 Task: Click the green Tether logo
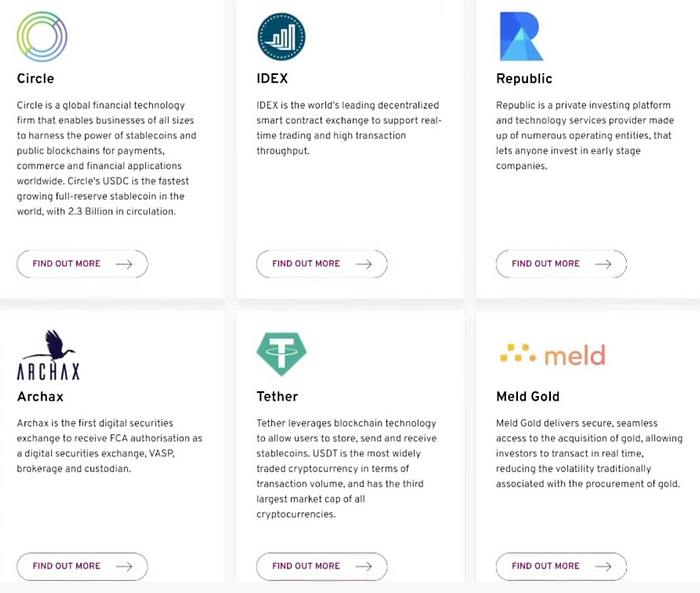tap(281, 354)
